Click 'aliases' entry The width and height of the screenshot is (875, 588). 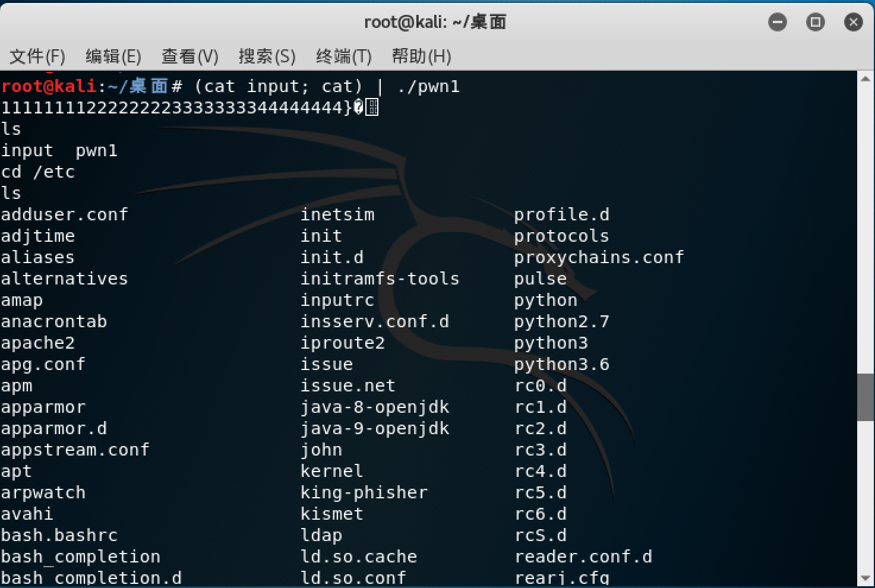click(38, 257)
